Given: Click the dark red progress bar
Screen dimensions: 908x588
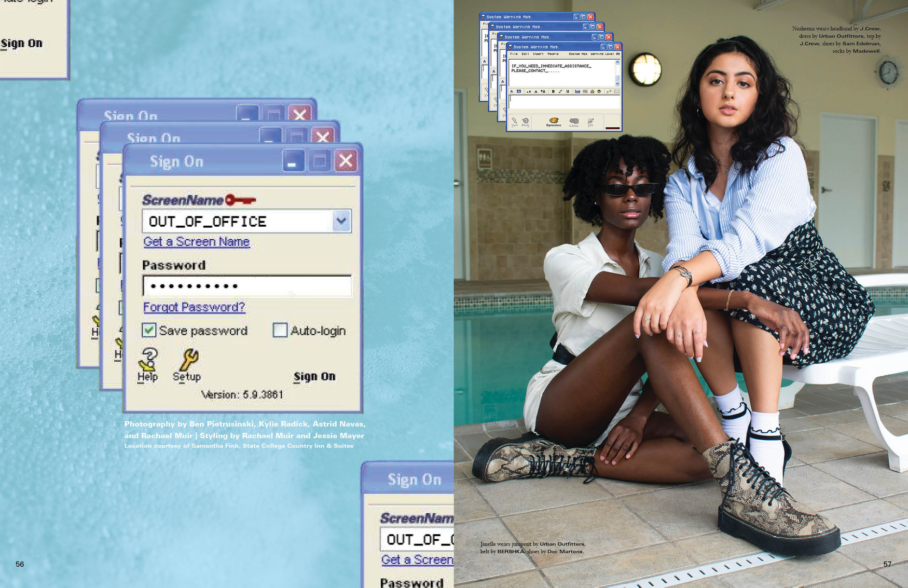Looking at the screenshot, I should point(612,128).
